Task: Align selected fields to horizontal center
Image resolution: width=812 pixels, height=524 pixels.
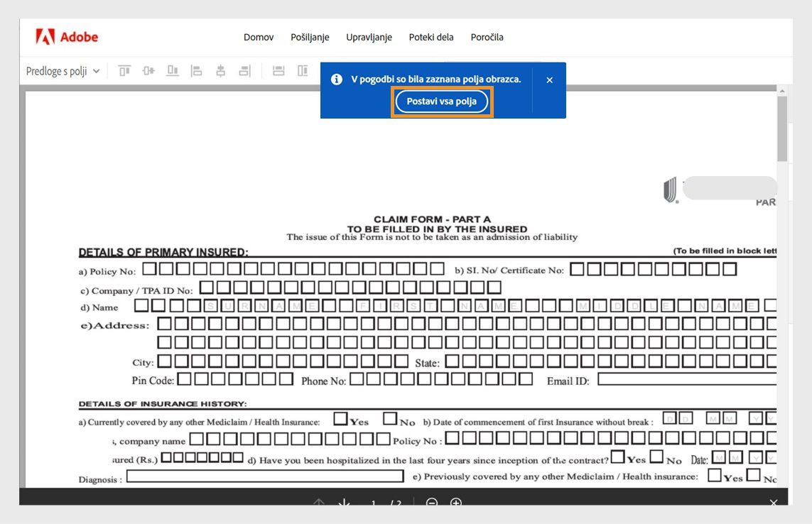Action: coord(221,70)
